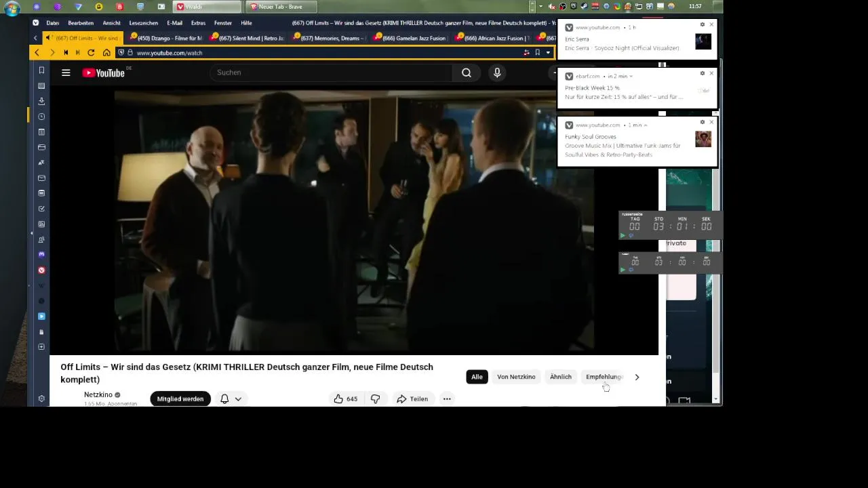Click the rewind history button in toolbar
Screen dimensions: 868x488
(66, 52)
